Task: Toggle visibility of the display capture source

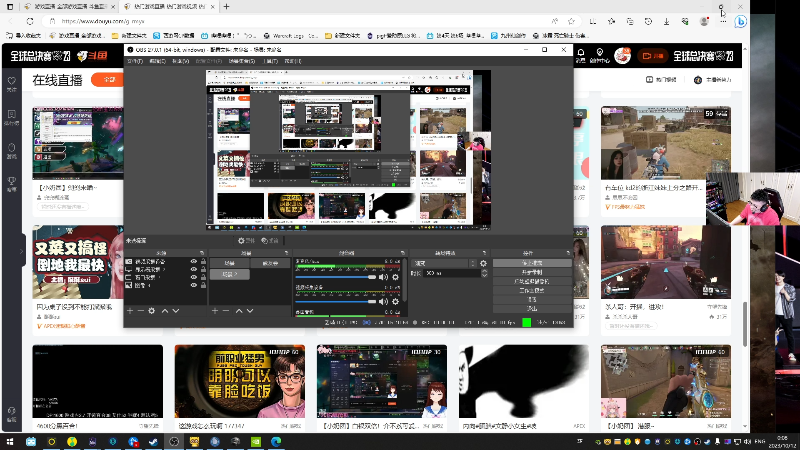Action: (x=193, y=269)
